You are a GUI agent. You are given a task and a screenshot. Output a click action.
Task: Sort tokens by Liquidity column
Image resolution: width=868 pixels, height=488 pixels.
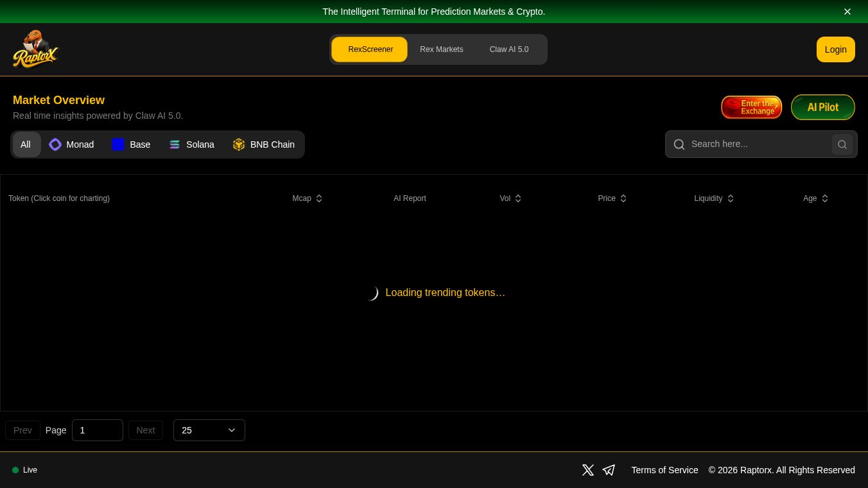coord(714,198)
